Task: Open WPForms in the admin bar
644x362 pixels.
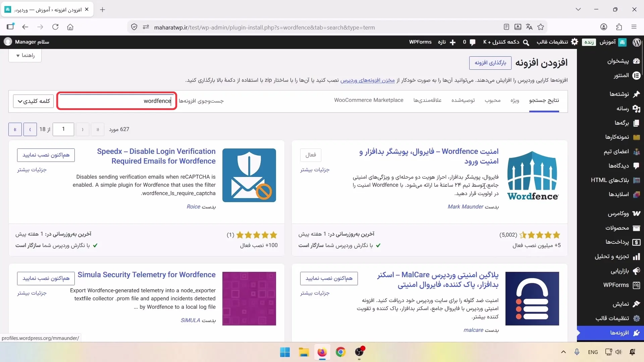Action: [420, 42]
